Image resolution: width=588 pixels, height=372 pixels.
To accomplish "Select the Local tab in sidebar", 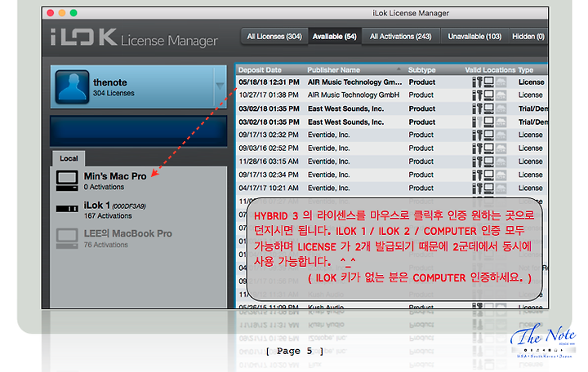I will click(69, 158).
